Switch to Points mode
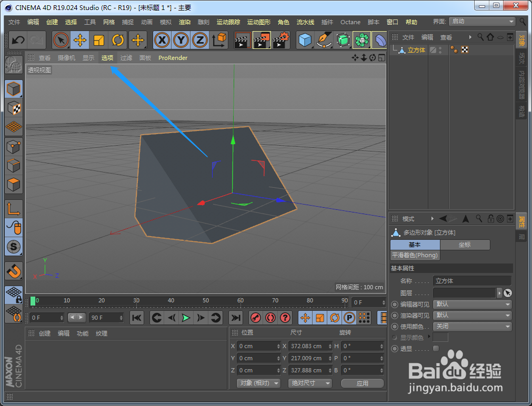The height and width of the screenshot is (406, 532). 14,147
